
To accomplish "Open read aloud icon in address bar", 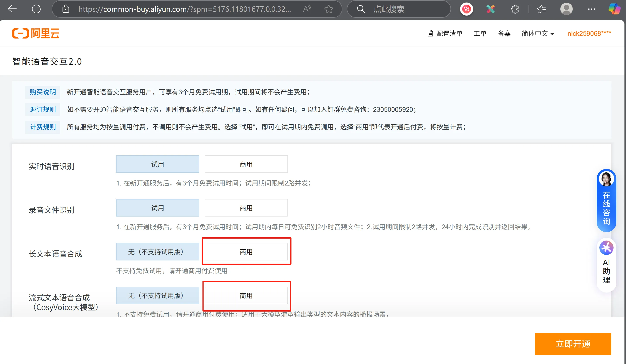I will [x=307, y=9].
